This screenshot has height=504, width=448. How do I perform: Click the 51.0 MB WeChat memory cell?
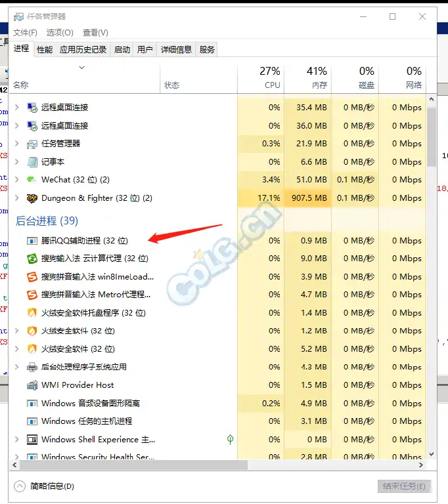[x=307, y=179]
